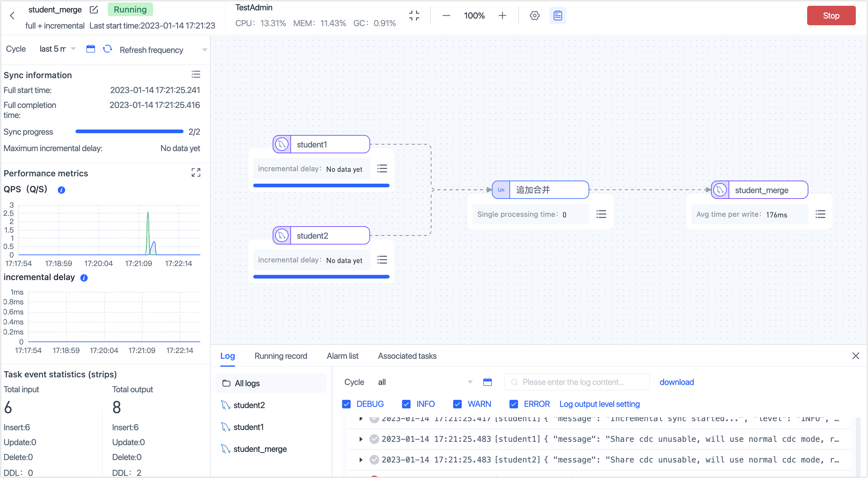Click the refresh icon next to Cycle
868x478 pixels.
[107, 49]
